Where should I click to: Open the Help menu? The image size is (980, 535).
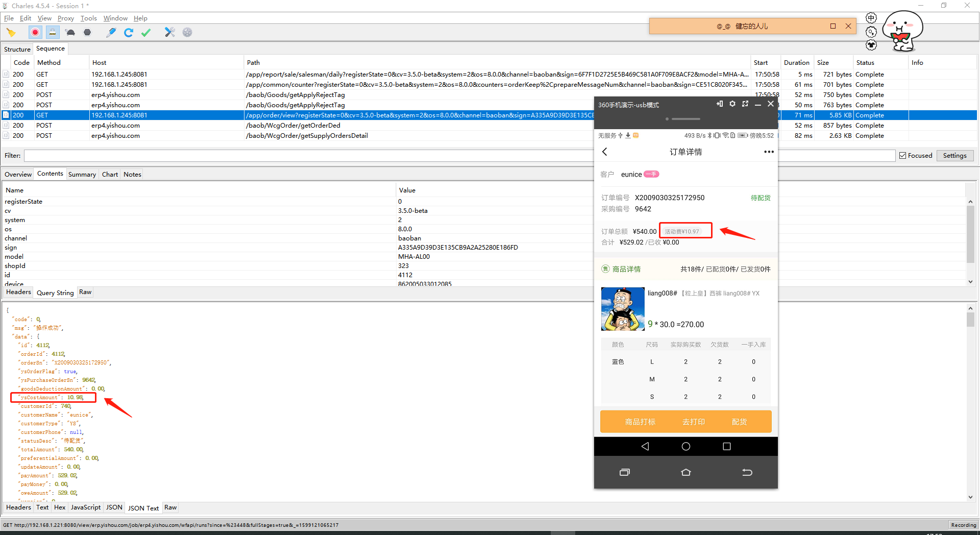tap(140, 18)
